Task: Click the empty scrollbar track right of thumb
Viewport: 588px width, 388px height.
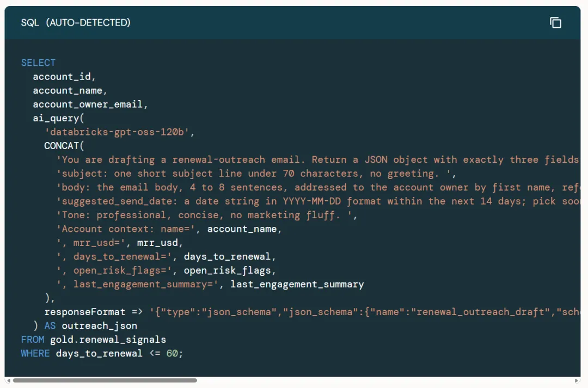Action: click(385, 380)
